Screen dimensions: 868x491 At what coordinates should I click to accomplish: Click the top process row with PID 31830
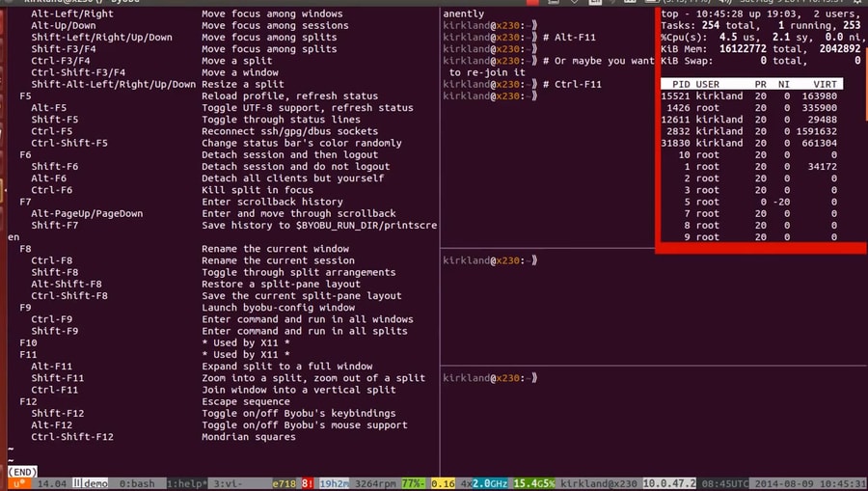749,143
